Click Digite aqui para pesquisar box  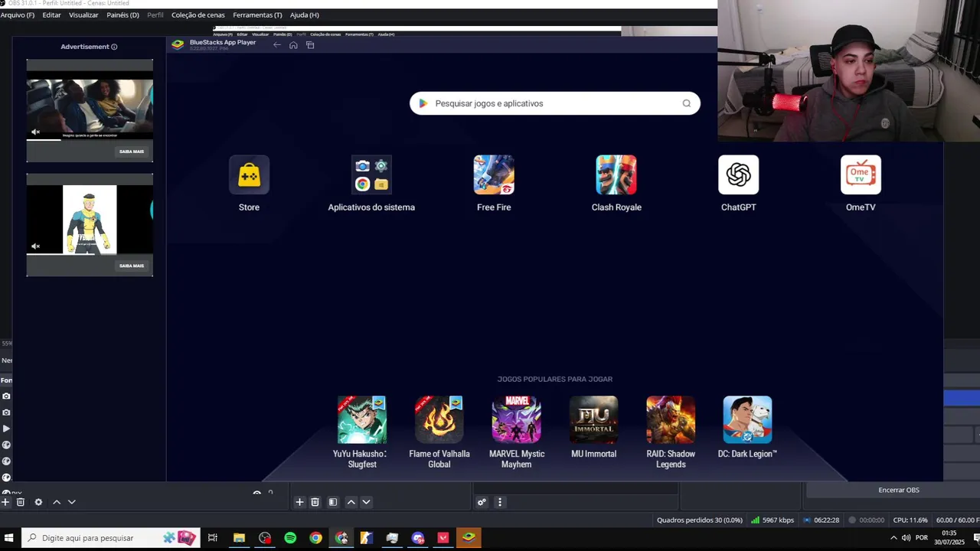[111, 538]
